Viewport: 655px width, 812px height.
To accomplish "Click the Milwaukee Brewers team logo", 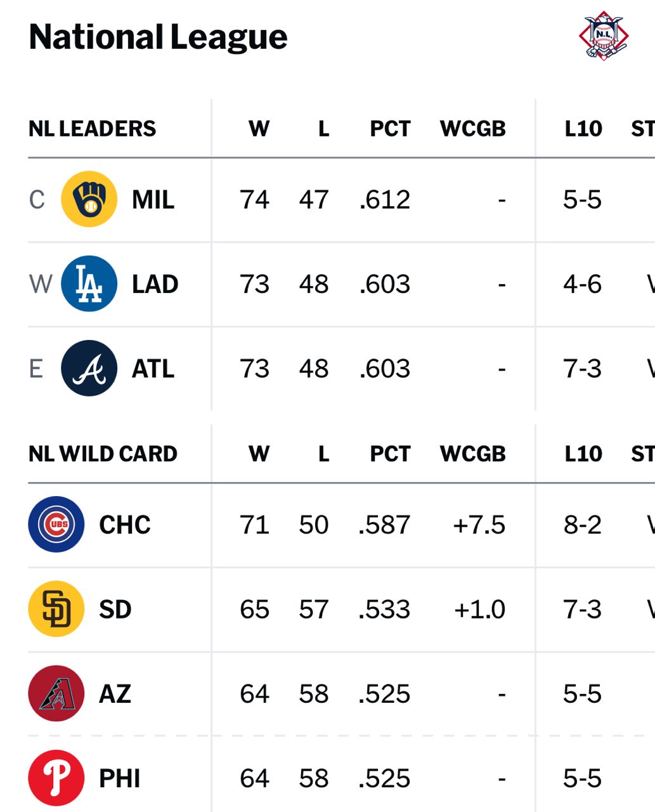I will (x=89, y=199).
